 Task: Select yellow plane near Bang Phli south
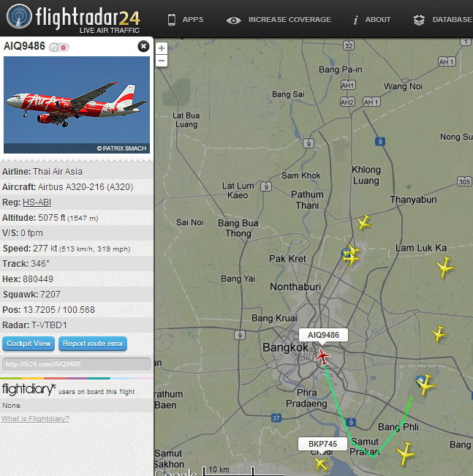click(406, 453)
